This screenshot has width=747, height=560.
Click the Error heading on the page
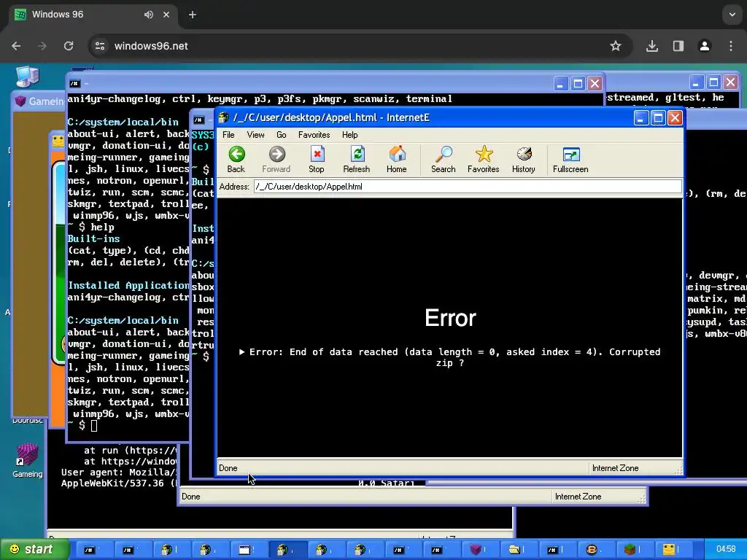click(x=450, y=318)
